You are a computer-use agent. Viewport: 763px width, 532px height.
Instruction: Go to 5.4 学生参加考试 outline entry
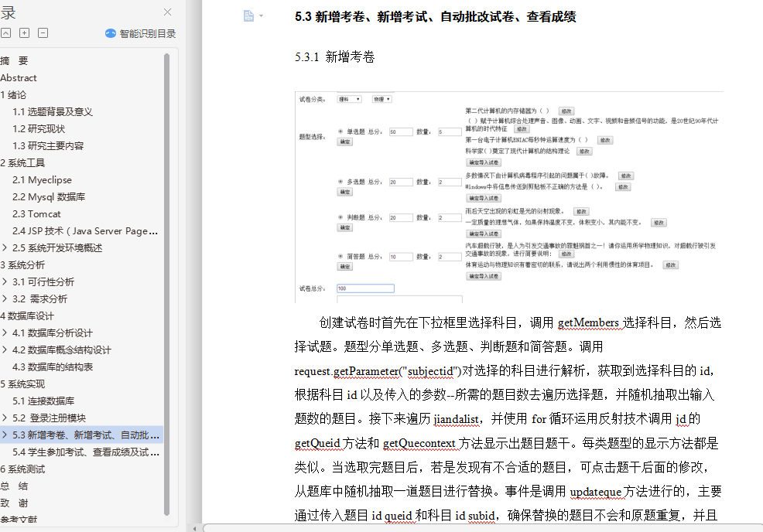[86, 452]
